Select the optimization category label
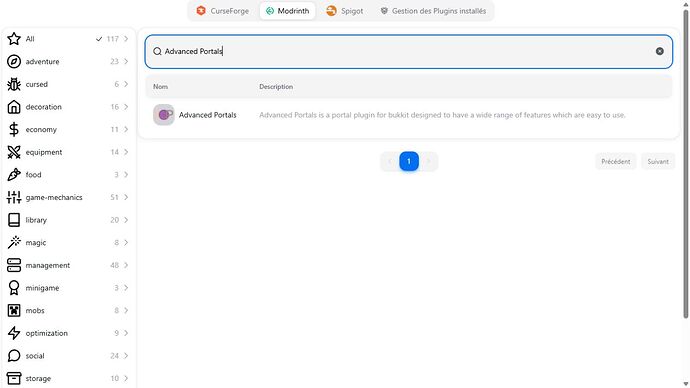Viewport: 690px width, 388px height. click(47, 333)
